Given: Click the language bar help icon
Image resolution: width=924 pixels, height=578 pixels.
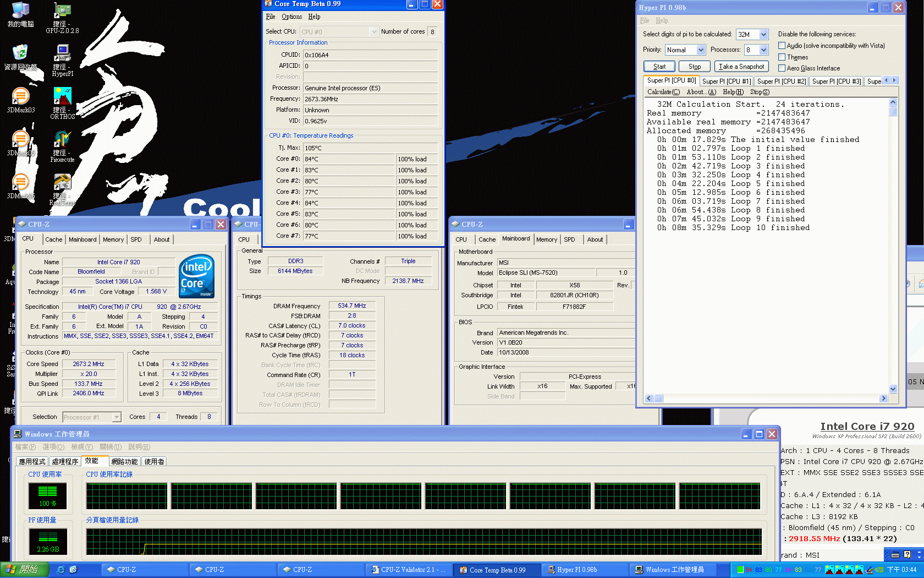Looking at the screenshot, I should [907, 554].
